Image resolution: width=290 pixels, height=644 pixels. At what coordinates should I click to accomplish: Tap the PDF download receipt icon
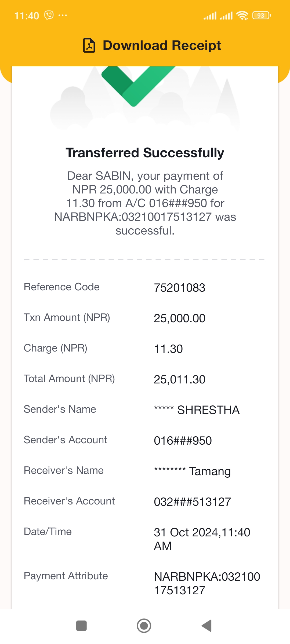(x=89, y=45)
